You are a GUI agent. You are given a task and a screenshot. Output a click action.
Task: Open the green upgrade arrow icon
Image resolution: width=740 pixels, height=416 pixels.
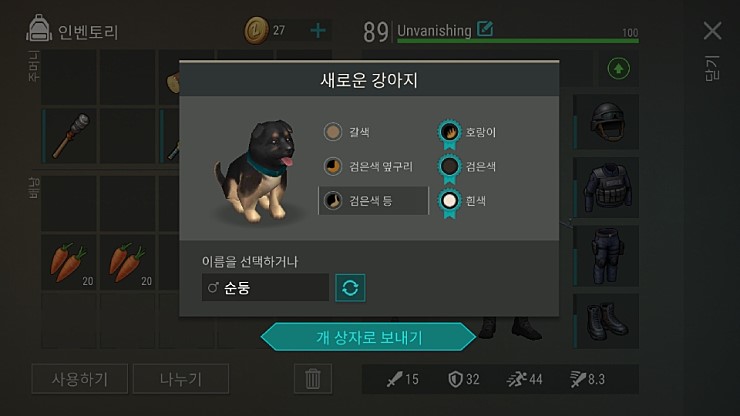618,69
